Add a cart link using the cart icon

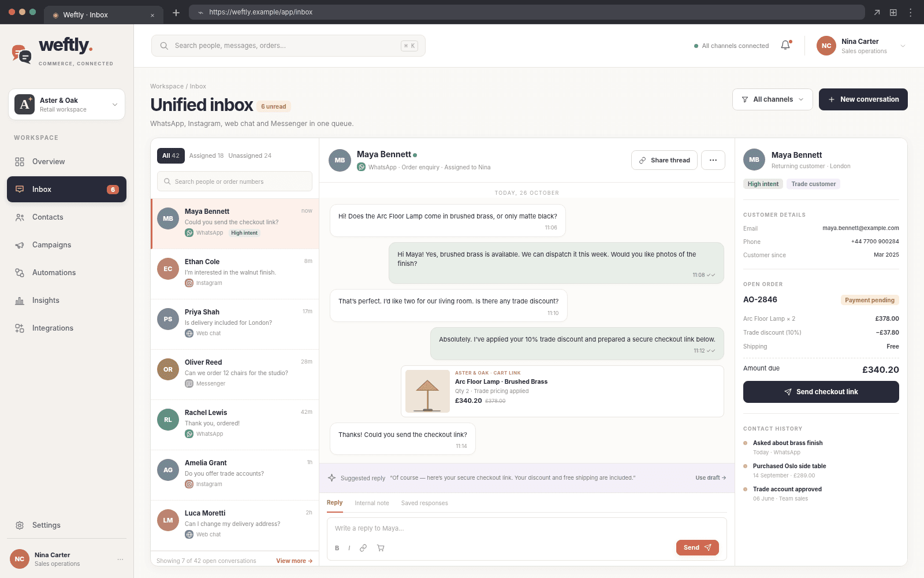381,548
